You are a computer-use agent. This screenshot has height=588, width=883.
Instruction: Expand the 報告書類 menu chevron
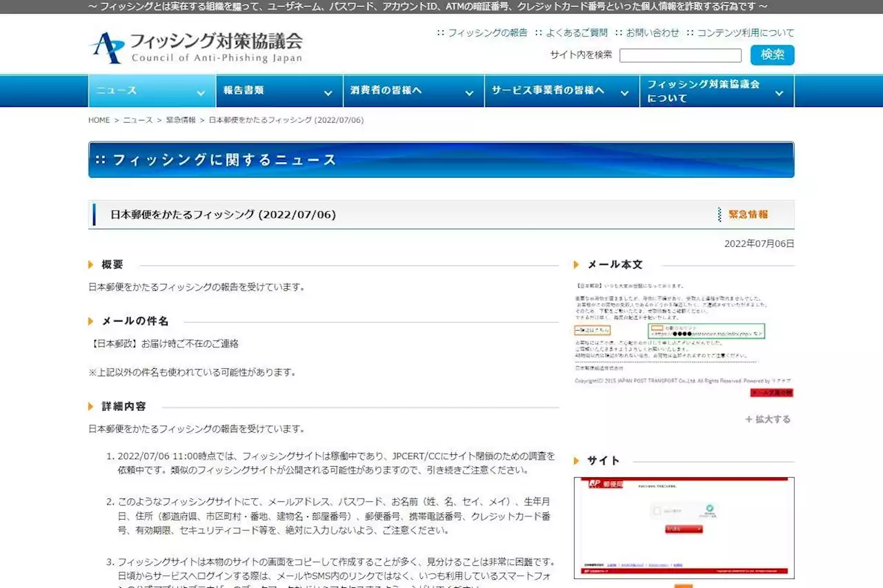coord(328,93)
